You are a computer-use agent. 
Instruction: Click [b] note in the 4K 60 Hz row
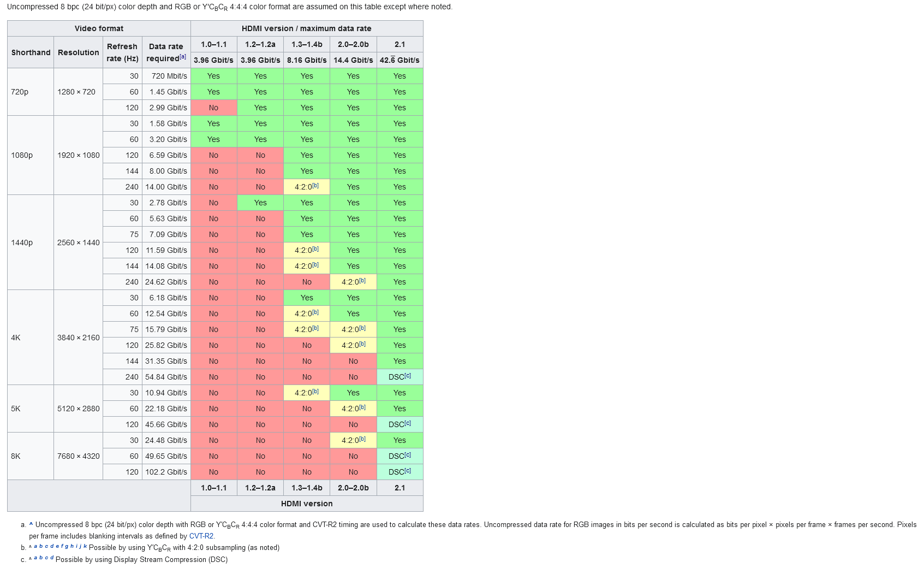(315, 312)
